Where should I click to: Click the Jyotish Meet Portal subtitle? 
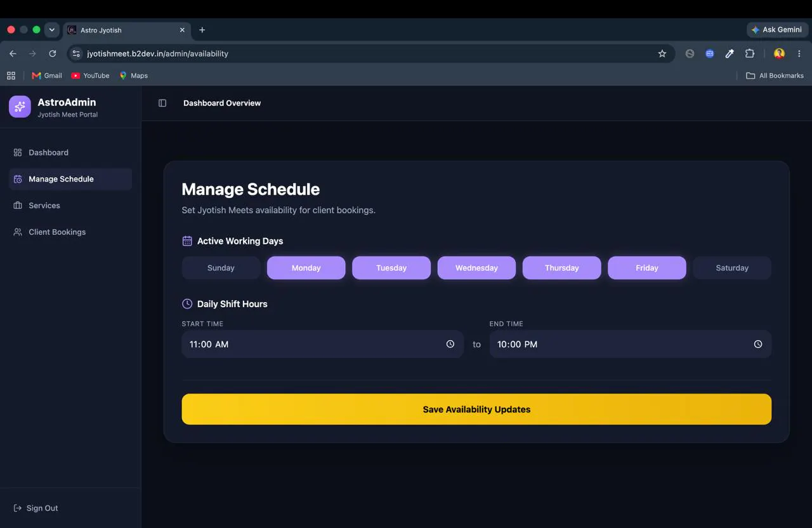click(x=67, y=115)
